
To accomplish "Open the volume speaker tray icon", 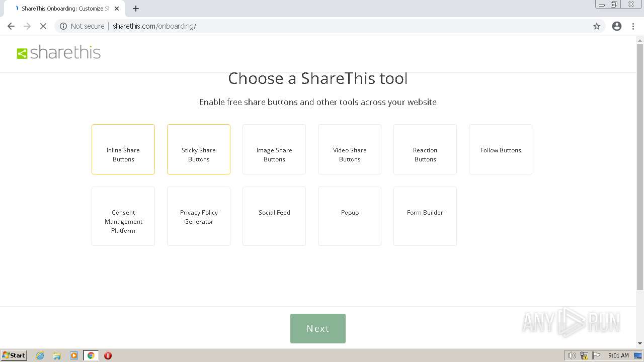I will pos(572,355).
